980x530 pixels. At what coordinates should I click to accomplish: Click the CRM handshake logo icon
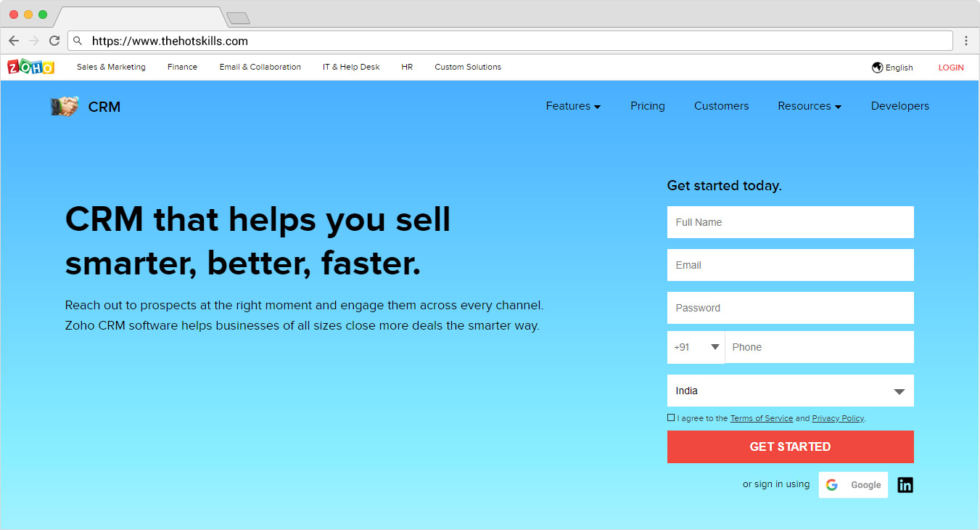pyautogui.click(x=65, y=107)
